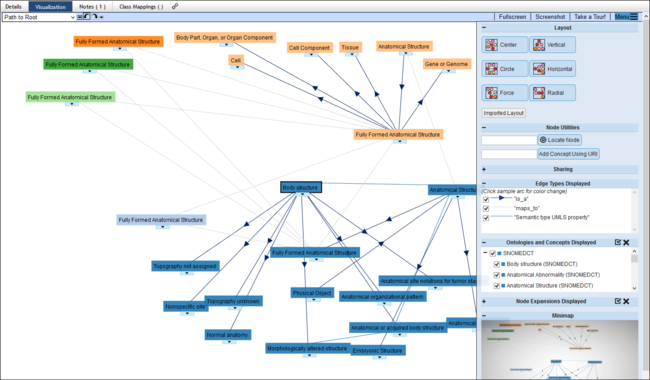650x380 pixels.
Task: Collapse the Edge Types Displayed section
Action: coord(484,184)
